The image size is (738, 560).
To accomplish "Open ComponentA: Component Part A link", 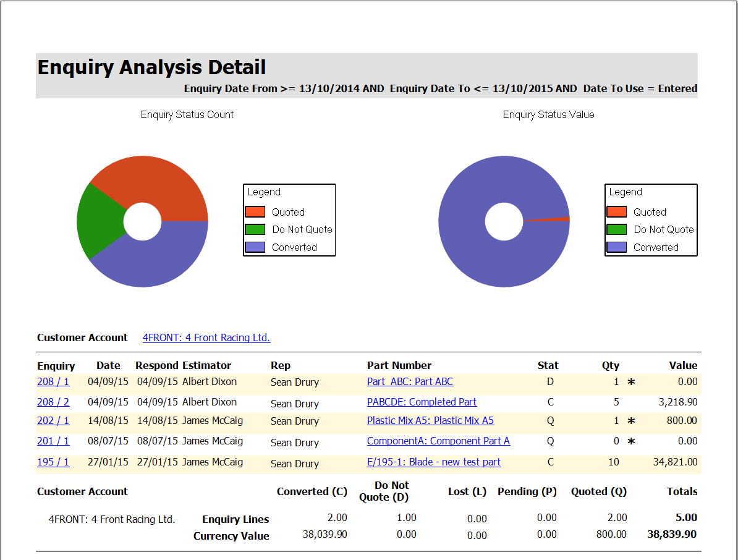I will [x=438, y=441].
